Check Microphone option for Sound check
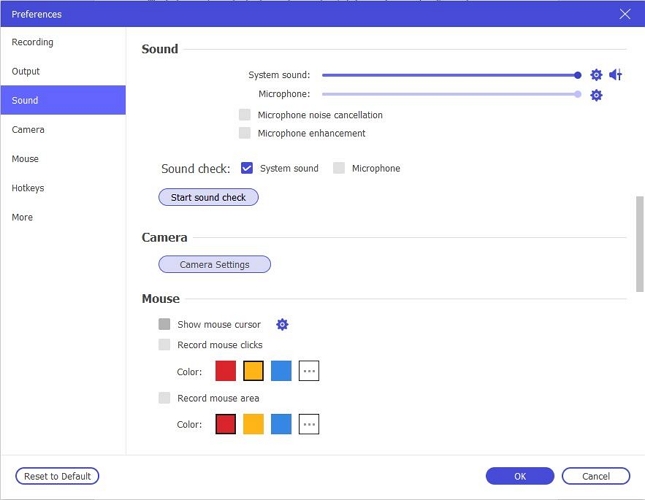Screen dimensions: 645x500 click(339, 169)
